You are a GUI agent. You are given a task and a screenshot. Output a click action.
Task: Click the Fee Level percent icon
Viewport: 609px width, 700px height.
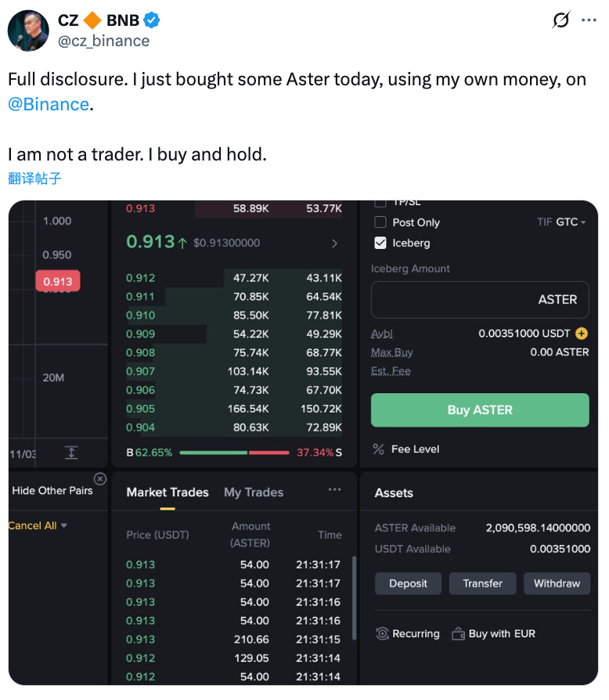(379, 449)
